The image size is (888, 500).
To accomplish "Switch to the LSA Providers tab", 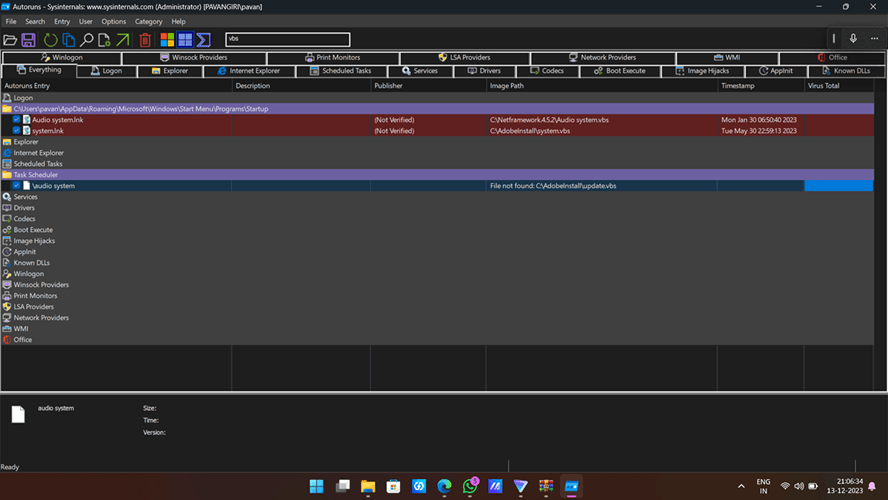I will click(464, 57).
